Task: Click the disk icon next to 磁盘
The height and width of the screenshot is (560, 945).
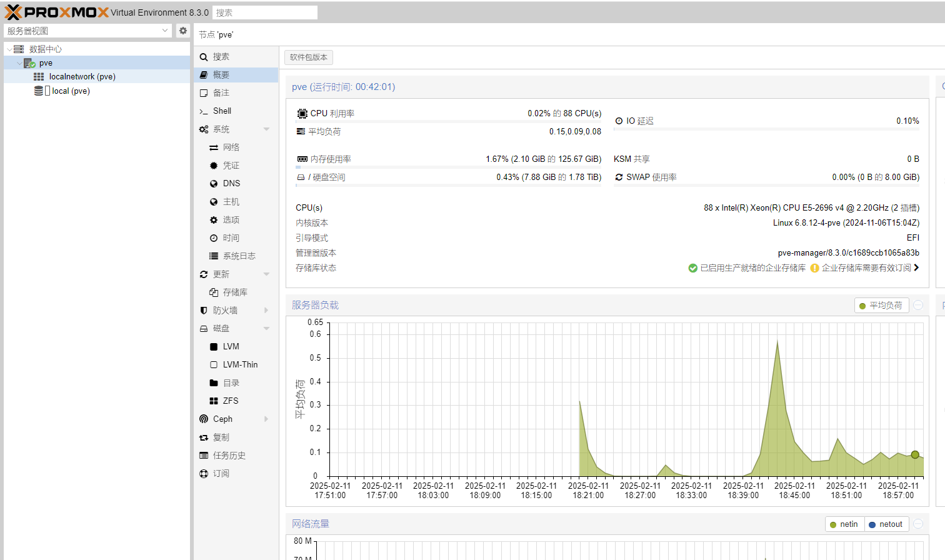Action: [x=204, y=329]
